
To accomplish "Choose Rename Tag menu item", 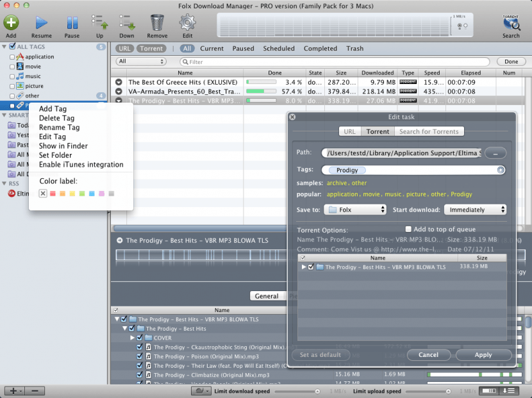I will click(x=60, y=128).
